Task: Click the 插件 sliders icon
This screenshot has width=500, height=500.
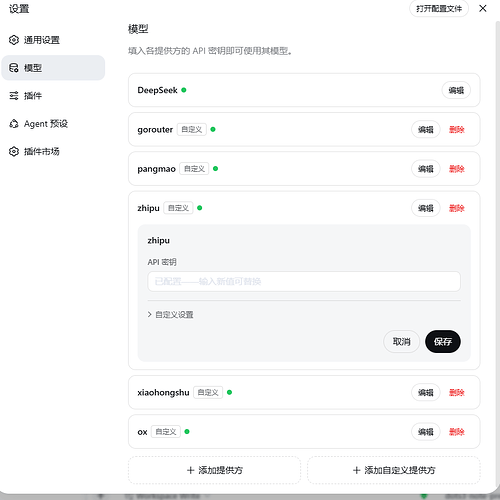Action: (14, 96)
